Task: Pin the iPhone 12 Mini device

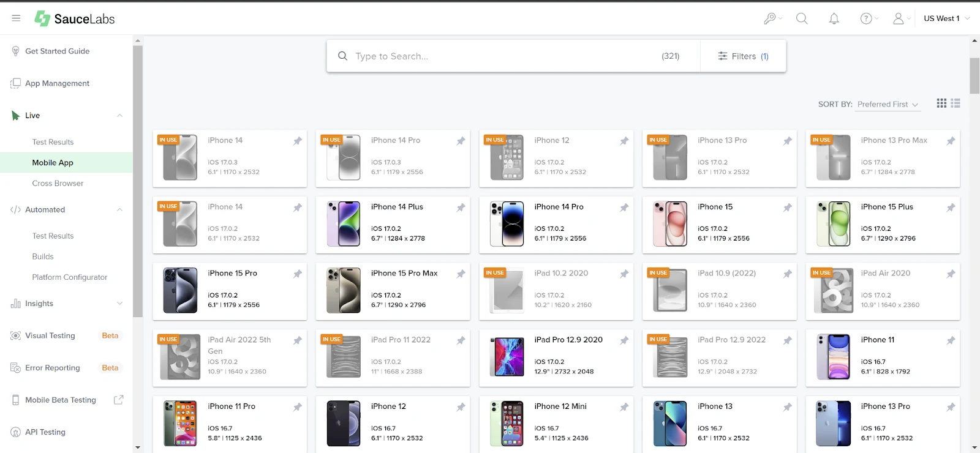Action: (x=624, y=407)
